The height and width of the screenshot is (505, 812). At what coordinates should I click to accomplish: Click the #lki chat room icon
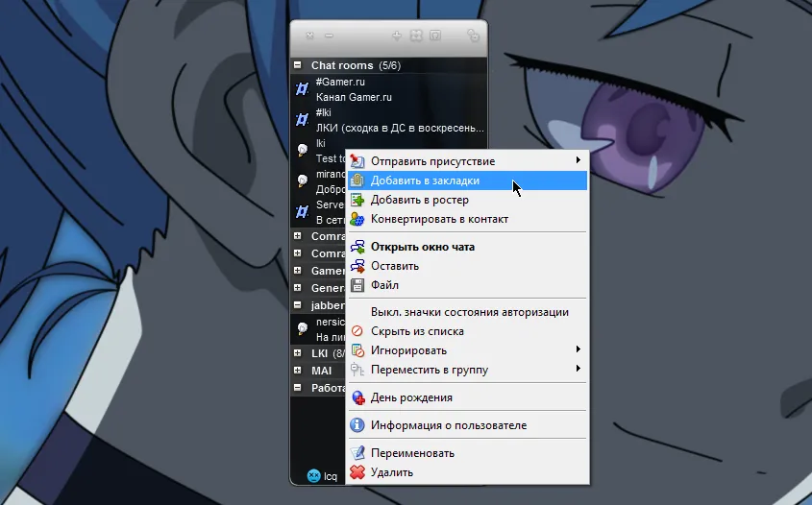point(302,120)
